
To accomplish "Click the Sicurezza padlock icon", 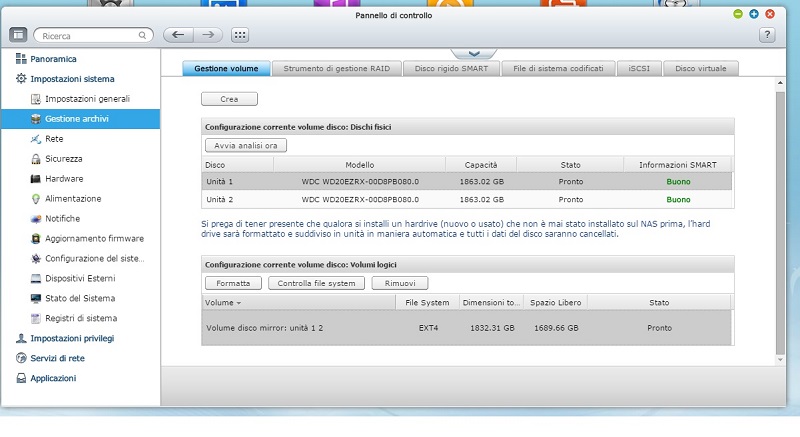I will tap(36, 159).
